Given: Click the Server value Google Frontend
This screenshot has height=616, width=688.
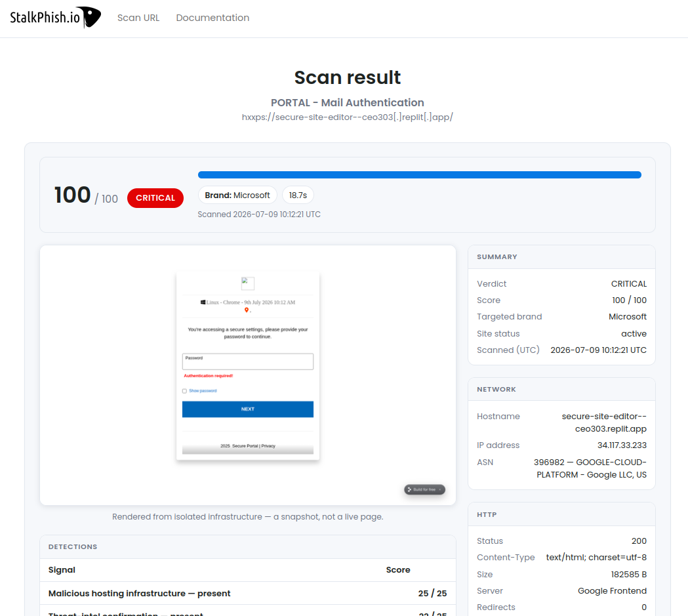Looking at the screenshot, I should [612, 591].
